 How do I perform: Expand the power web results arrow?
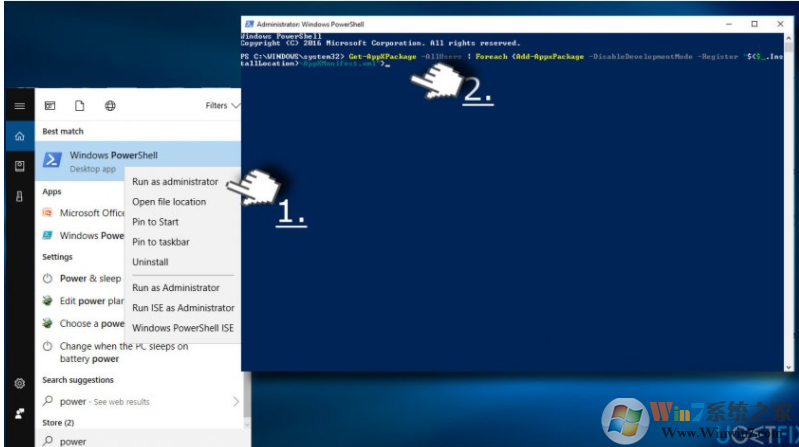point(236,402)
